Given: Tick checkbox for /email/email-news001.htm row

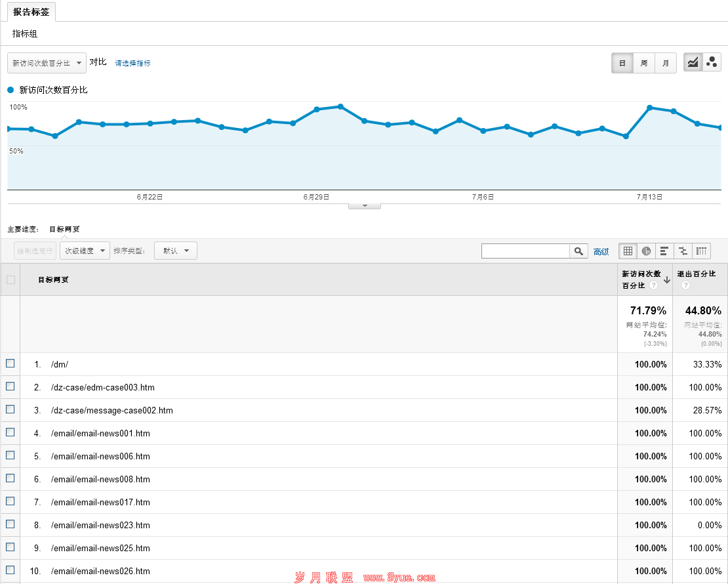Looking at the screenshot, I should [x=10, y=432].
